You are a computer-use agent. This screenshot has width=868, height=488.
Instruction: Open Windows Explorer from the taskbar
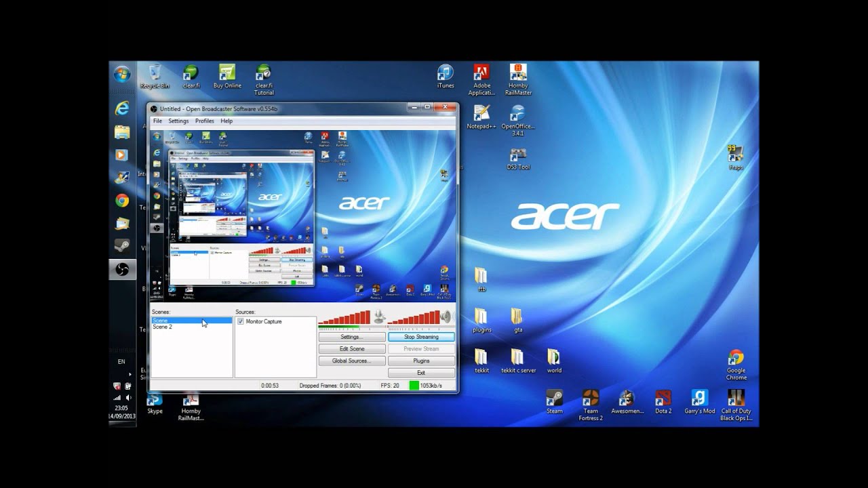(x=122, y=131)
